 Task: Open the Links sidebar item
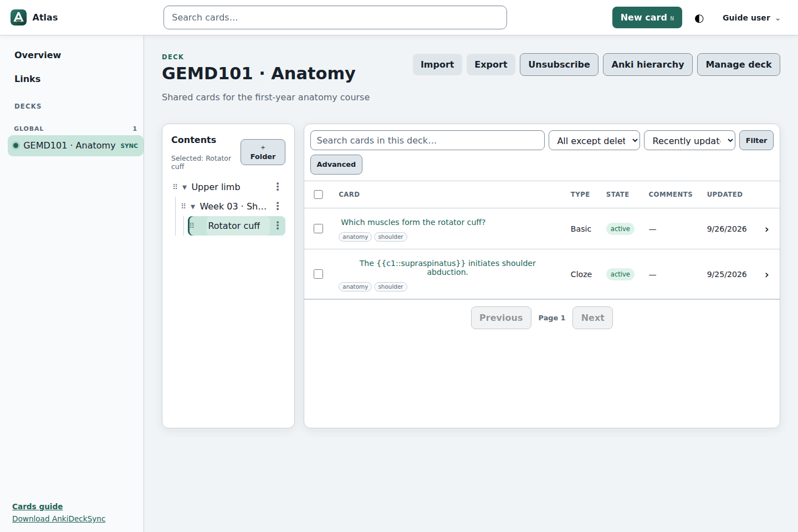pos(28,79)
